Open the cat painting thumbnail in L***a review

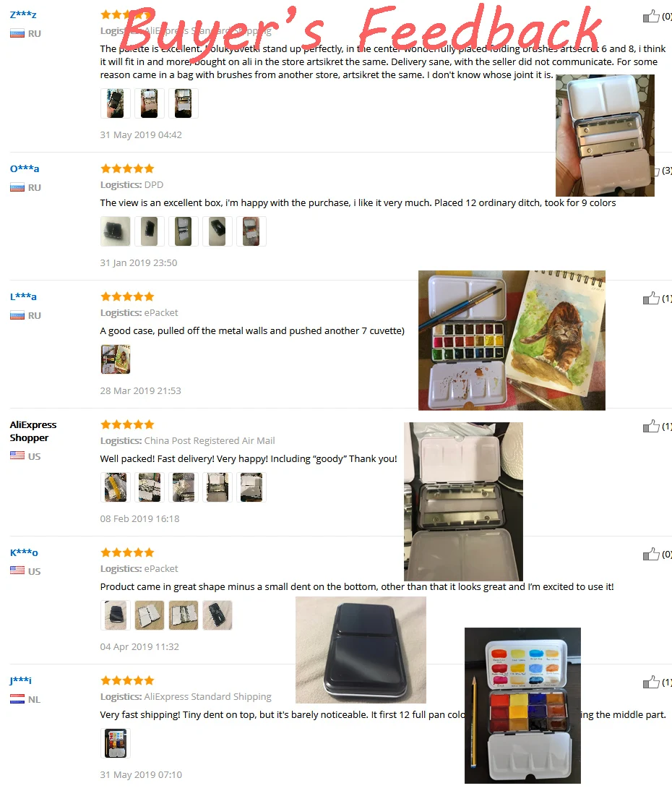pyautogui.click(x=116, y=359)
